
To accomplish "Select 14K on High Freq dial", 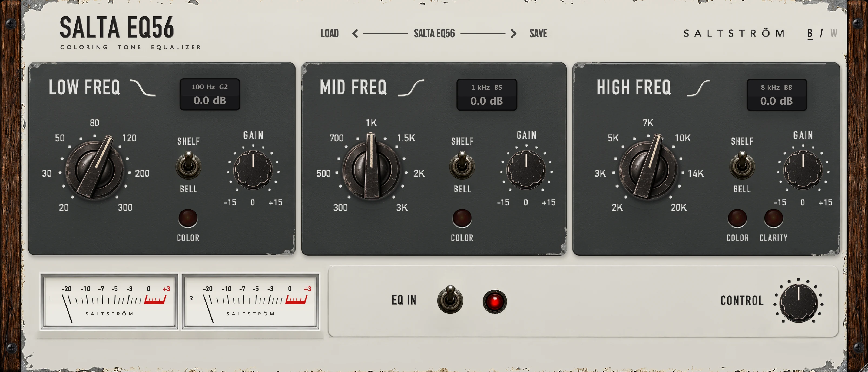I will click(696, 174).
